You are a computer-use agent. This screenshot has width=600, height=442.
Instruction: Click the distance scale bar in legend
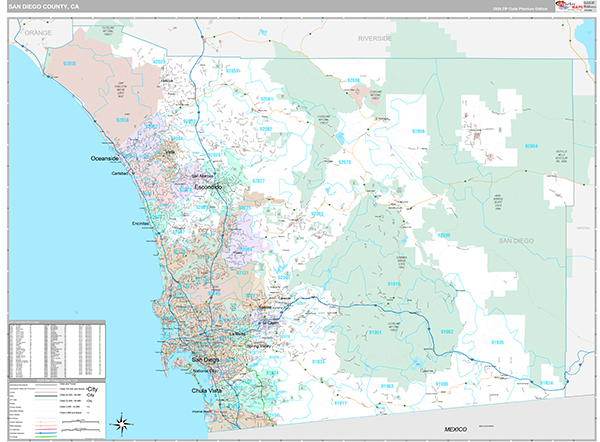80,424
